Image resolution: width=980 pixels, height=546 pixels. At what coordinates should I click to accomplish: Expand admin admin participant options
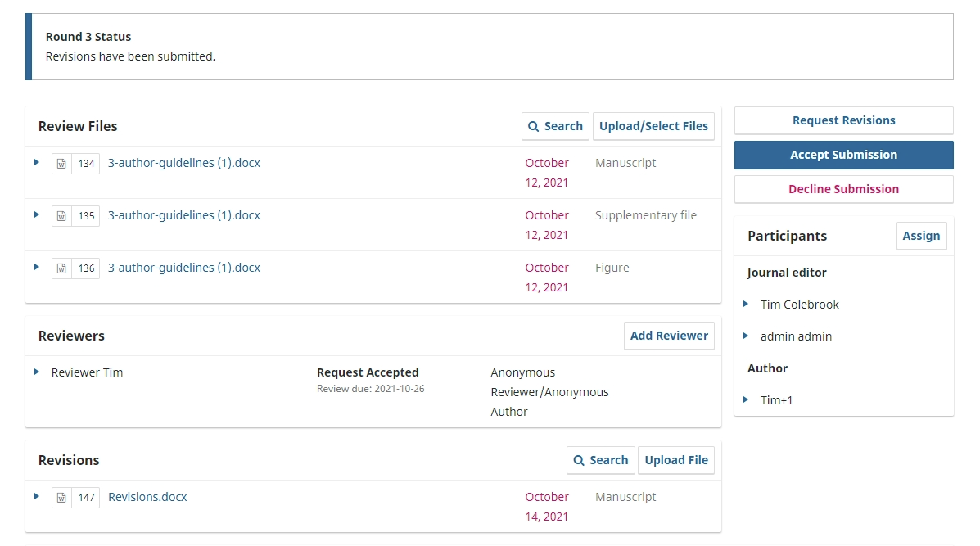[x=746, y=336]
